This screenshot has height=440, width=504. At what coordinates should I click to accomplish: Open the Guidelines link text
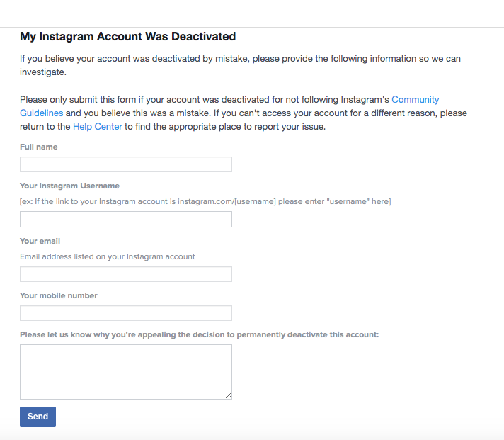tap(42, 113)
